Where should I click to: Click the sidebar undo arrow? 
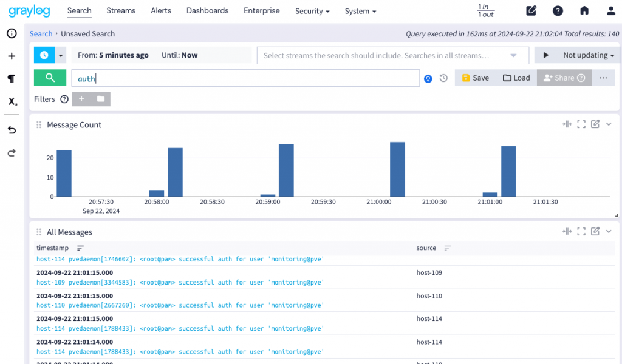12,130
